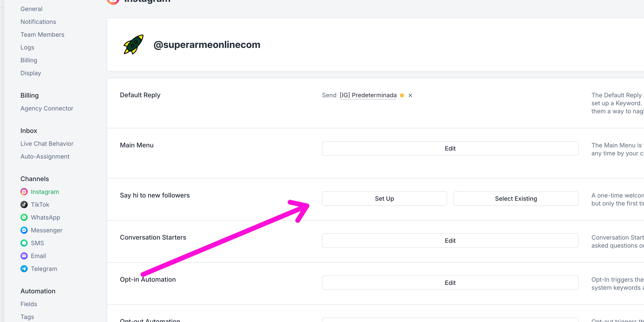Viewport: 644px width, 322px height.
Task: Click the Messenger channel icon
Action: pos(24,230)
